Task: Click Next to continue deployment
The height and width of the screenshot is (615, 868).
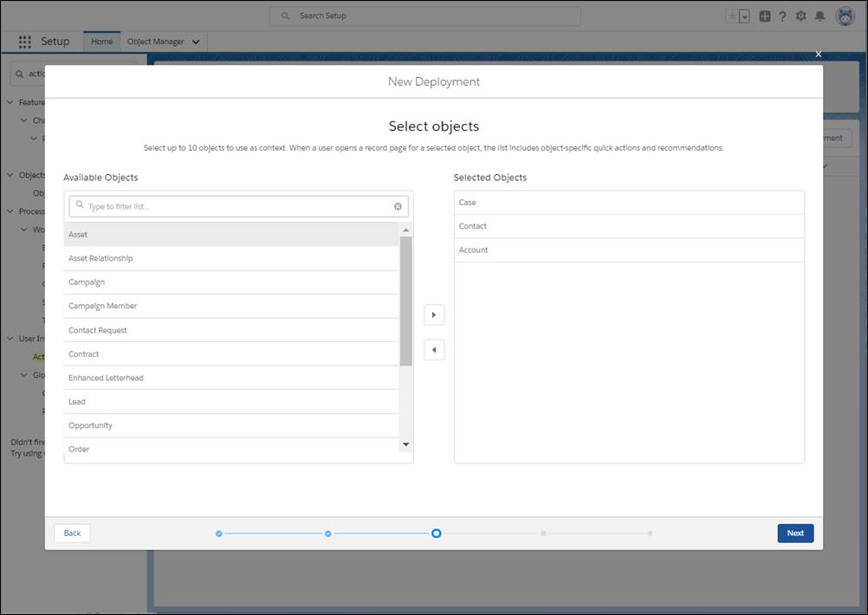Action: pyautogui.click(x=795, y=533)
